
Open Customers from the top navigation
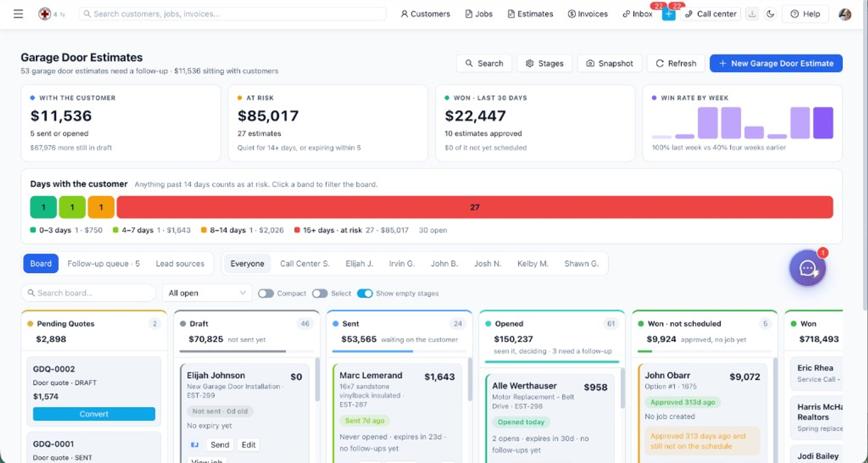[x=425, y=14]
